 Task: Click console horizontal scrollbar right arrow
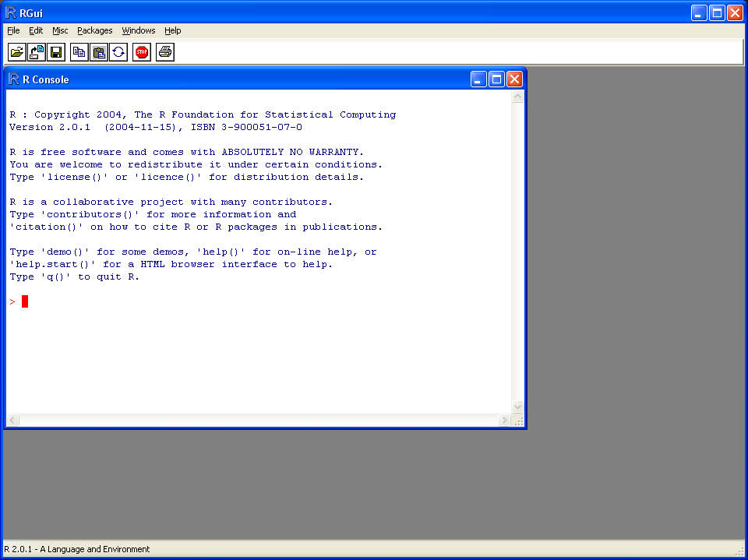click(x=504, y=421)
